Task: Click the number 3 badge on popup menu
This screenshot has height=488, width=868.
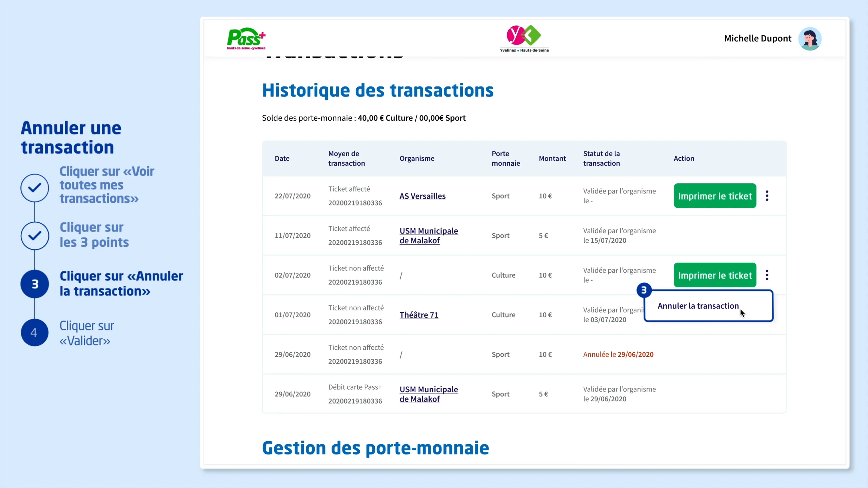Action: point(644,290)
